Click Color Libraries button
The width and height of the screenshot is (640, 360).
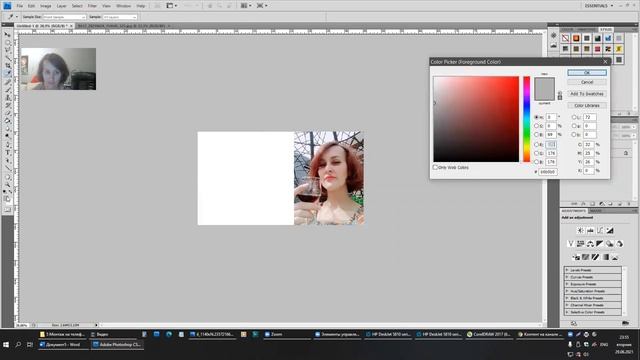(587, 105)
